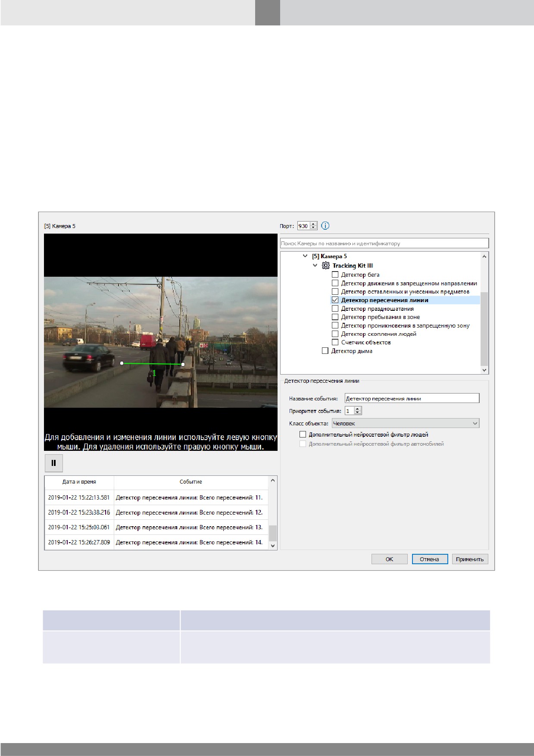Enable Детектор дыма checkbox

[x=325, y=351]
